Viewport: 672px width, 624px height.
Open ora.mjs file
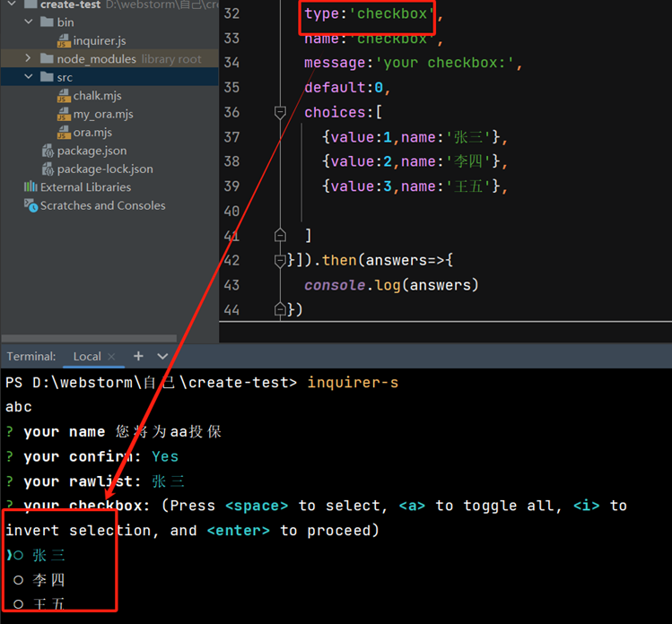92,133
